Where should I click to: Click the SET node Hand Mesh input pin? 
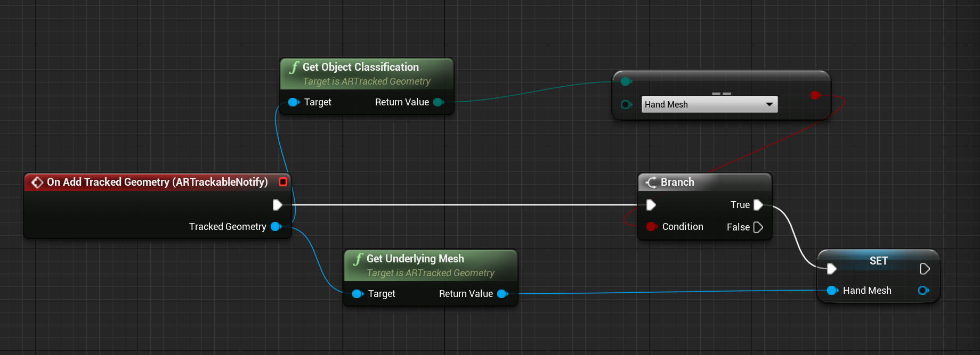click(x=832, y=291)
